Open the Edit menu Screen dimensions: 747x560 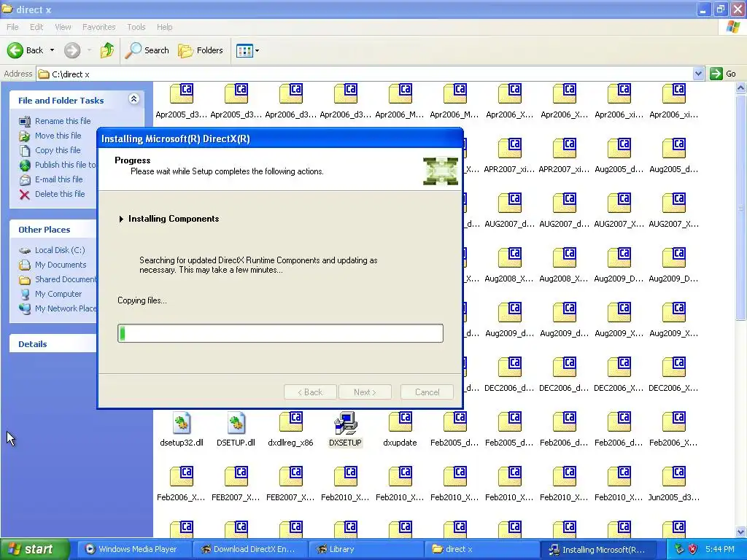coord(36,27)
